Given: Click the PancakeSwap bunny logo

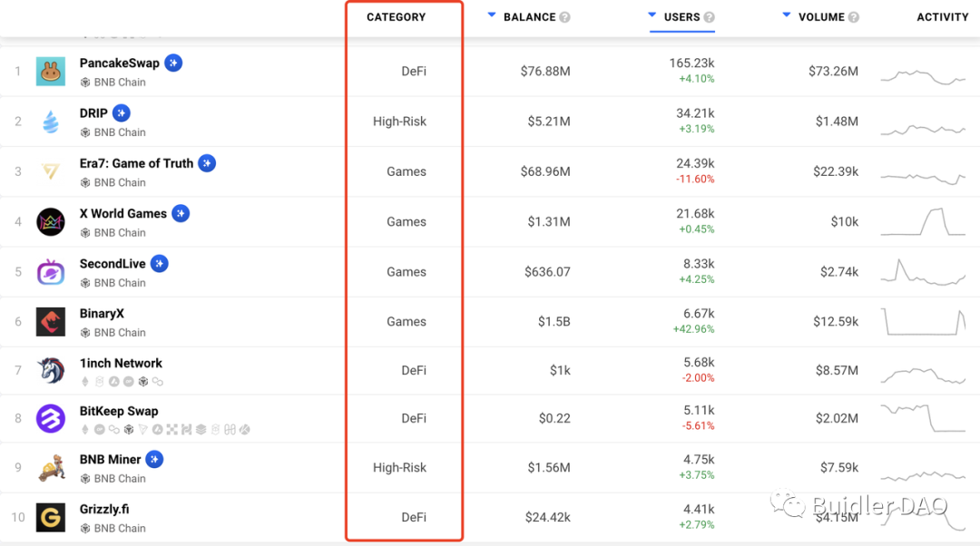Looking at the screenshot, I should (51, 72).
